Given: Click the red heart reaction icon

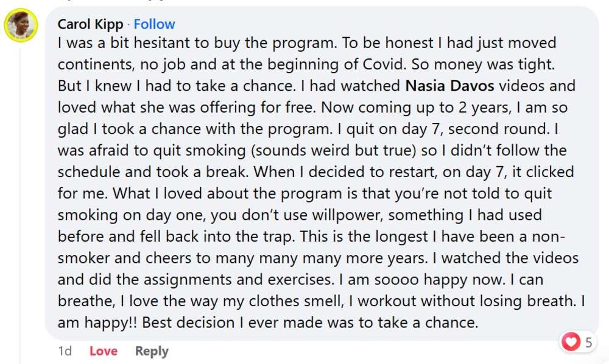Looking at the screenshot, I should tap(571, 343).
